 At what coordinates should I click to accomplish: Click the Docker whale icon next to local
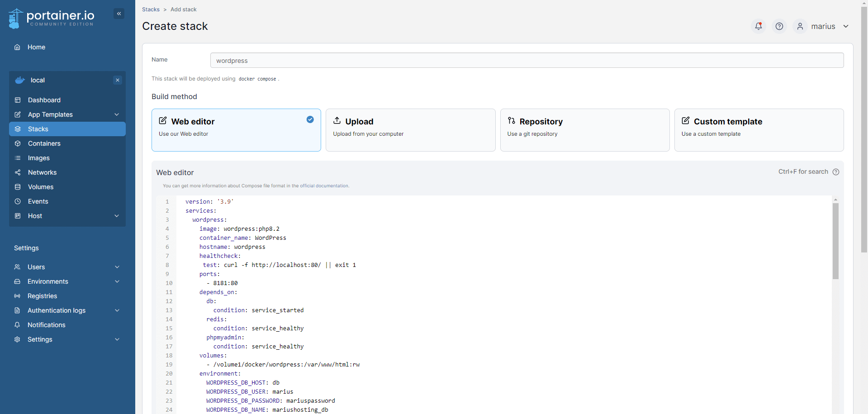tap(20, 80)
